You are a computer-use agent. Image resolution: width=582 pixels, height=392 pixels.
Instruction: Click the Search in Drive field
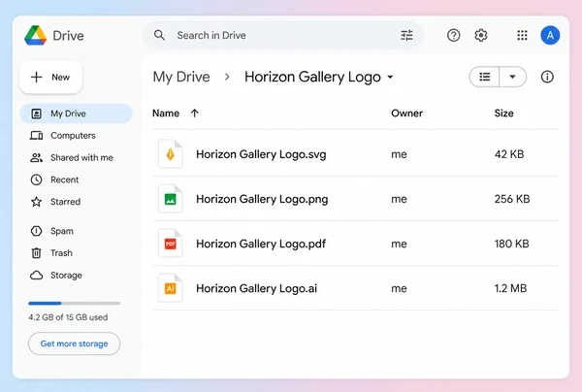[283, 35]
